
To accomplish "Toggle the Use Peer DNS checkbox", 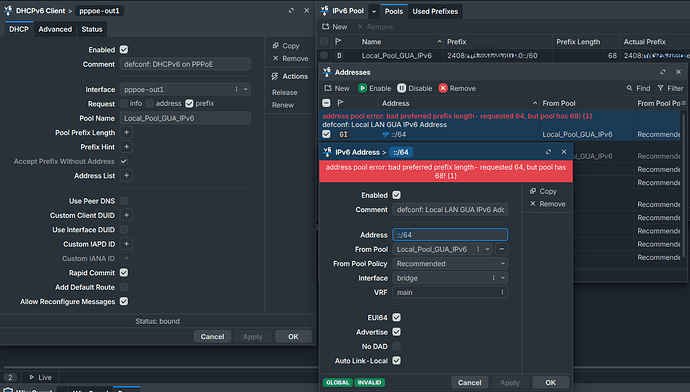I will tap(124, 201).
